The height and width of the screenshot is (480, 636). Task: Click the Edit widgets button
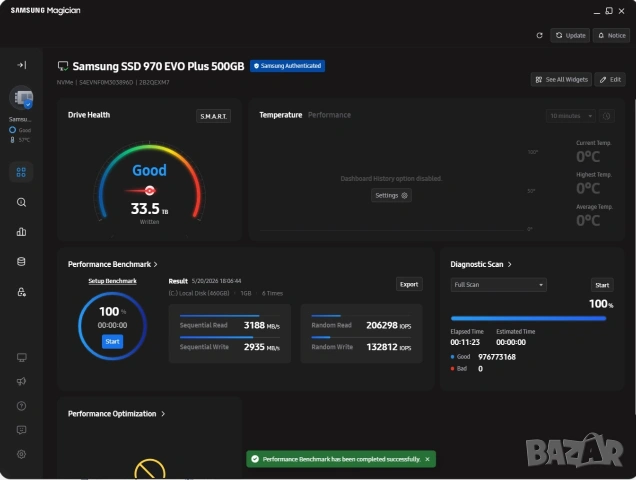pyautogui.click(x=610, y=80)
